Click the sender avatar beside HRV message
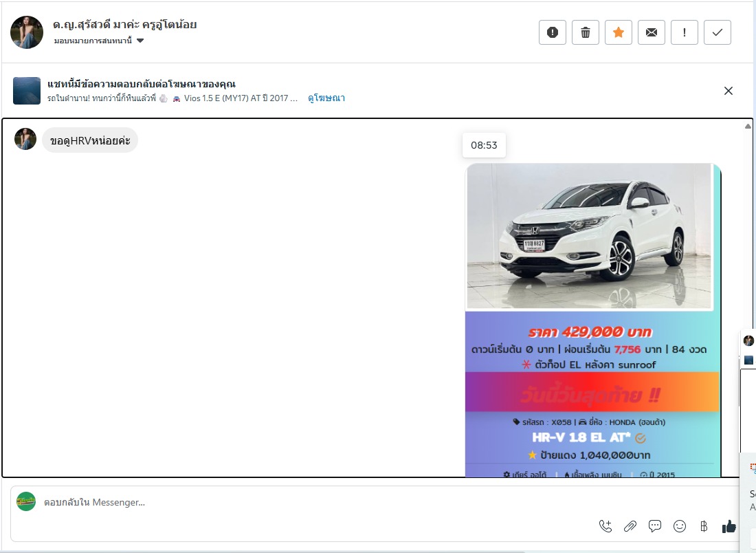Screen dimensions: 756x553 pos(25,139)
